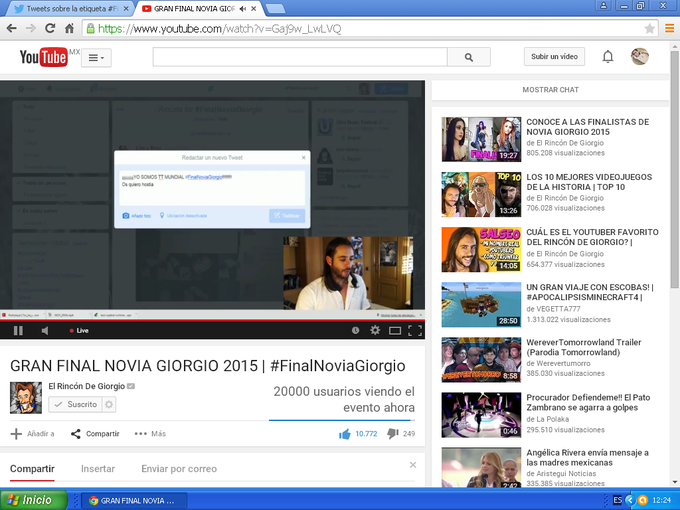The height and width of the screenshot is (510, 680).
Task: Mute the tab via speaker icon on YouTube tab
Action: tap(243, 9)
